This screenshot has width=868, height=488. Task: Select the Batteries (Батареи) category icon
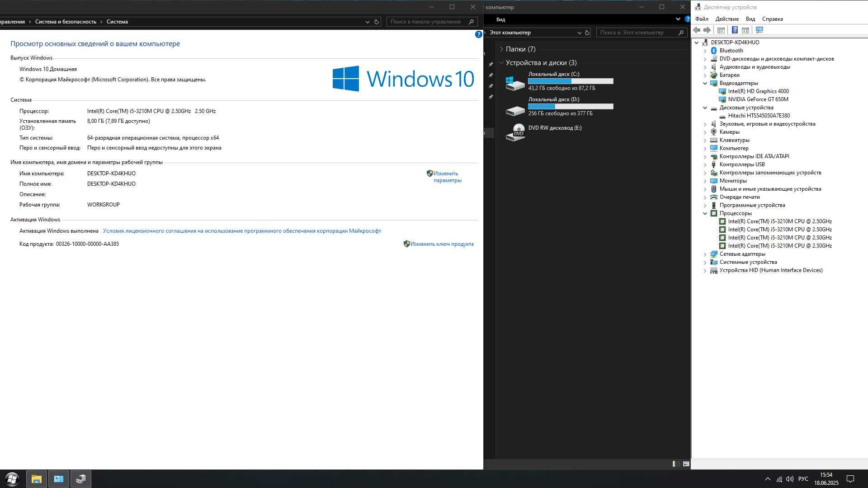click(714, 75)
